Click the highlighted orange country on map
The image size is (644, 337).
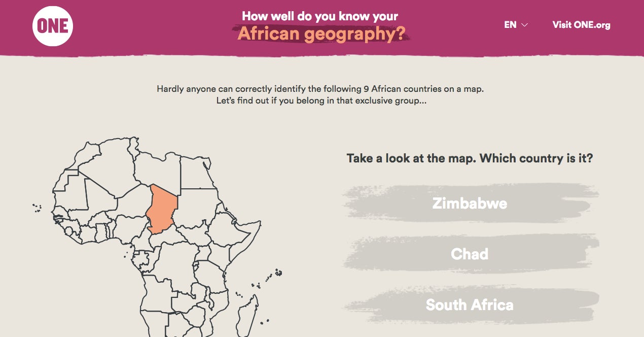click(x=161, y=208)
